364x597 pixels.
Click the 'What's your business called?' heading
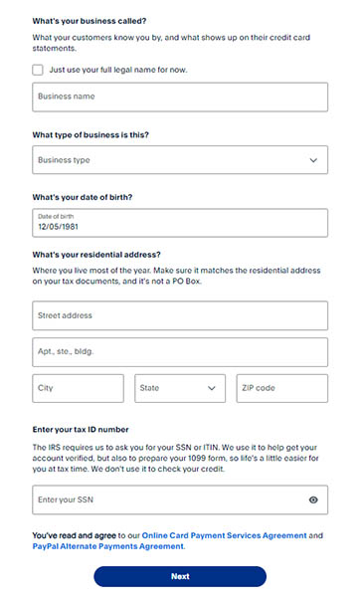pos(90,21)
